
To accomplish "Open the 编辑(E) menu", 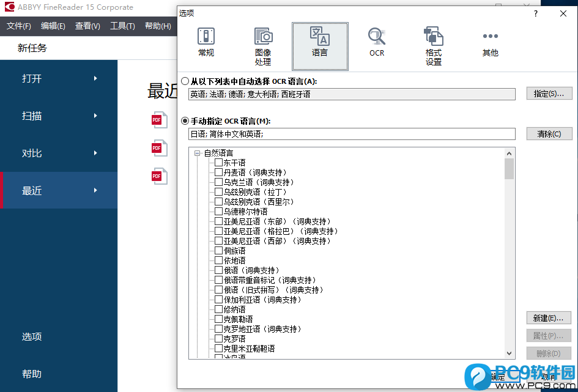I will (x=53, y=26).
